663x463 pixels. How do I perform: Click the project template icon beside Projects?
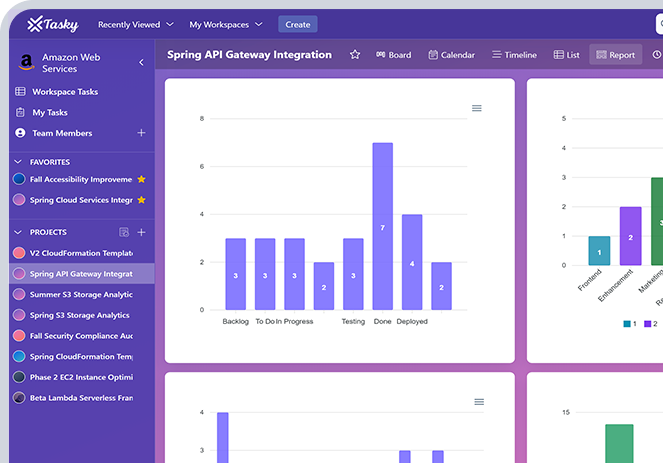point(124,232)
